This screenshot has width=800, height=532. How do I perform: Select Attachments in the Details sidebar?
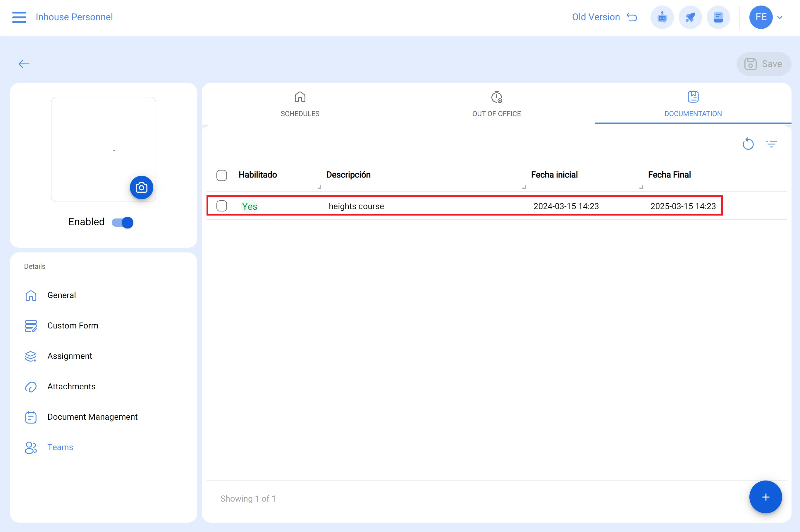[x=71, y=386]
